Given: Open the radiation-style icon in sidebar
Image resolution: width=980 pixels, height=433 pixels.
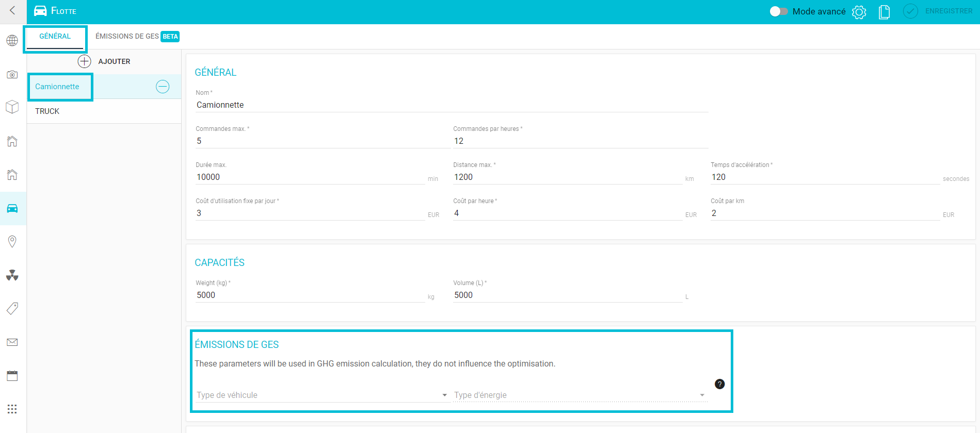Looking at the screenshot, I should point(12,275).
